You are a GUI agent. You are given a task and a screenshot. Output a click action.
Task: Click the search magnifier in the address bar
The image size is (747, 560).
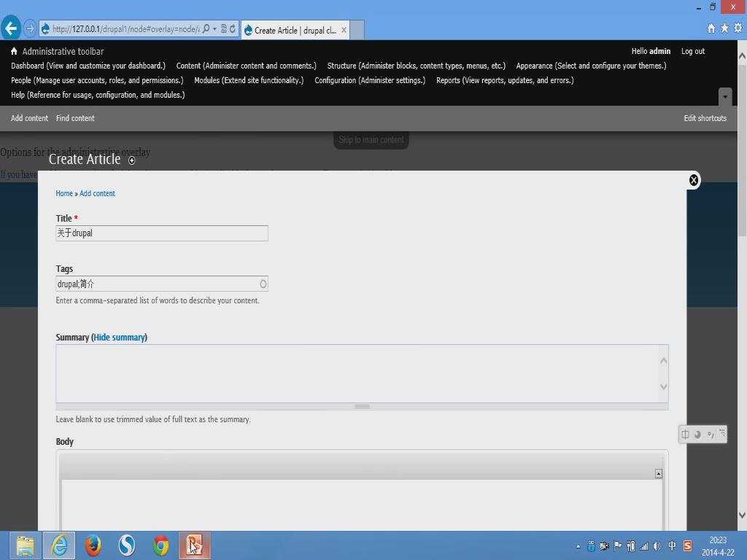click(x=206, y=29)
